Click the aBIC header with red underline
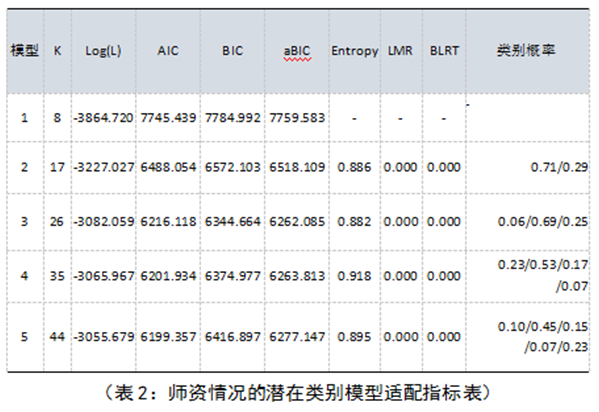599x412 pixels. 297,52
